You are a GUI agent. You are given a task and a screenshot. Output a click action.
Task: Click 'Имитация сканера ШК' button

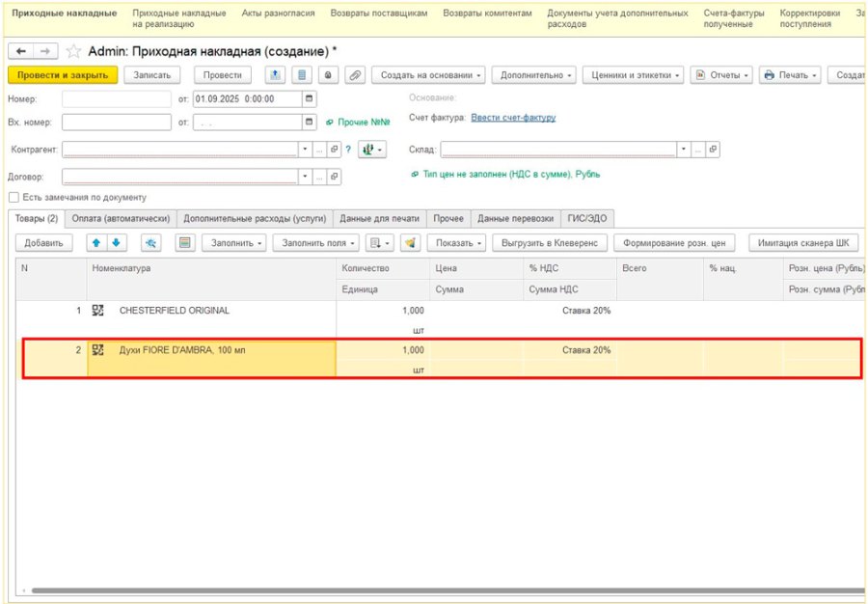[803, 243]
